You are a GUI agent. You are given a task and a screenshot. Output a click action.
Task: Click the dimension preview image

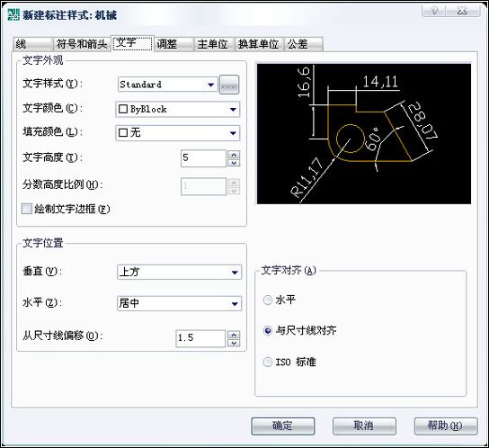point(364,134)
